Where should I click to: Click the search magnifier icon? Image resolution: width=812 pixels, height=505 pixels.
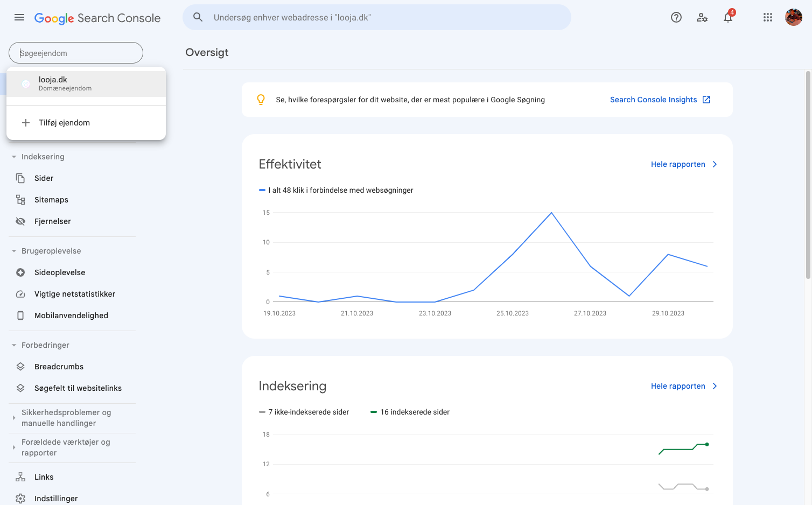pyautogui.click(x=198, y=17)
